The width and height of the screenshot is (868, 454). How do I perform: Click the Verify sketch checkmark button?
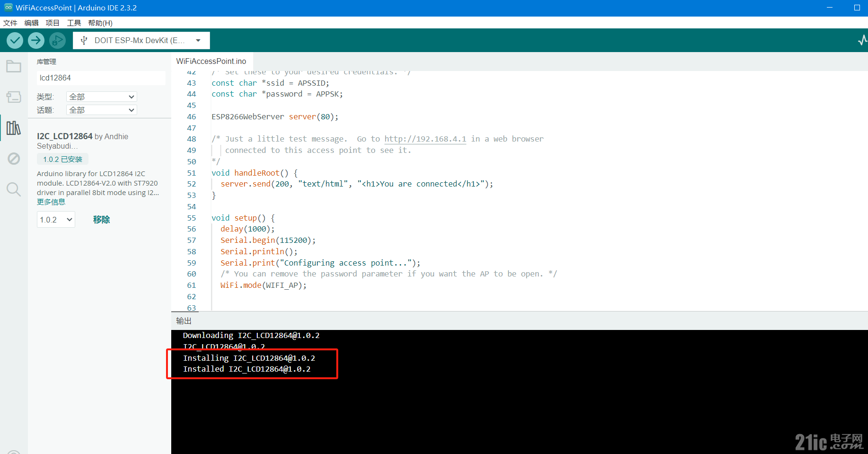click(x=15, y=40)
